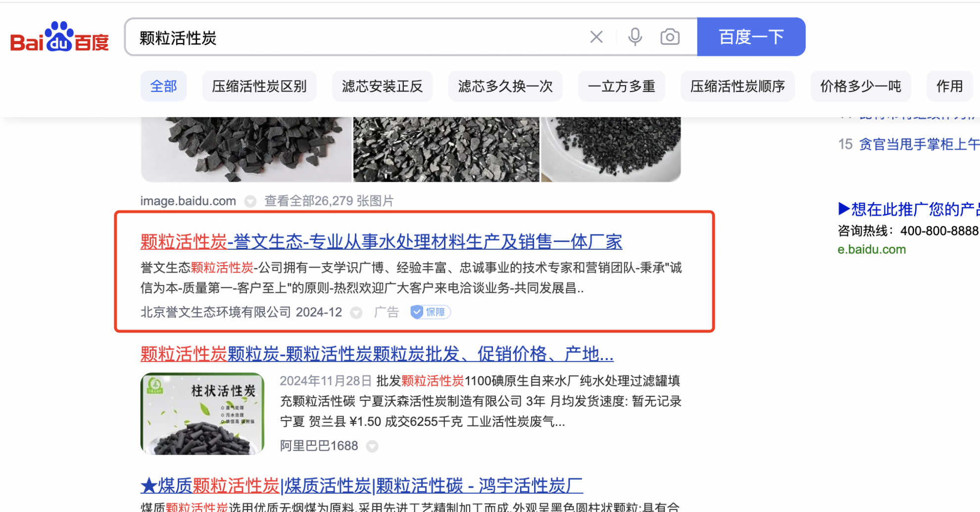Click the Baidu logo

point(59,37)
